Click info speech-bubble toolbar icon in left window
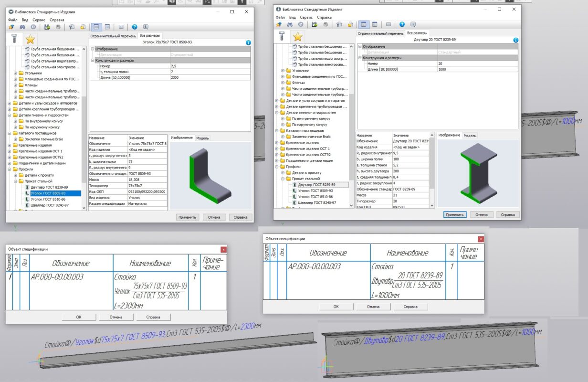Screen dimensions: 588x382 tap(146, 27)
